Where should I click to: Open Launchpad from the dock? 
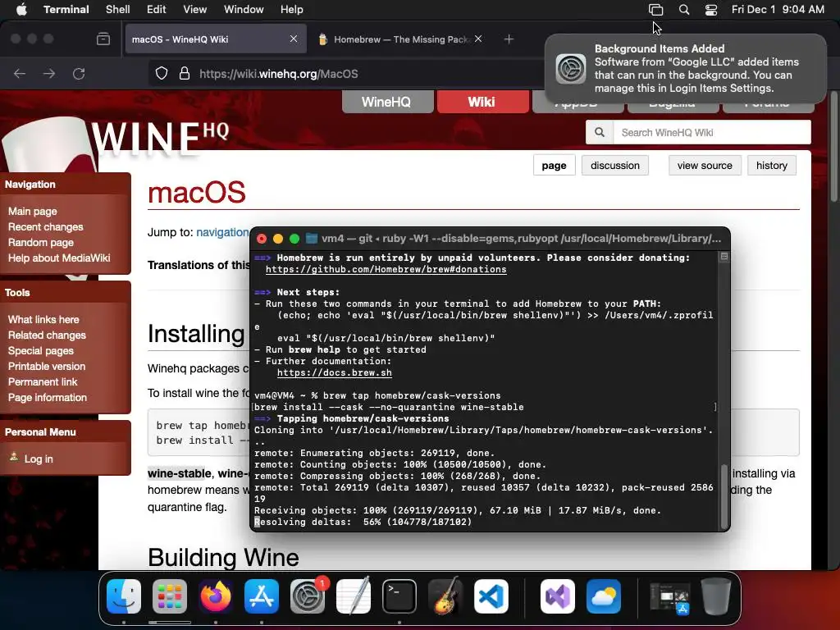tap(170, 596)
